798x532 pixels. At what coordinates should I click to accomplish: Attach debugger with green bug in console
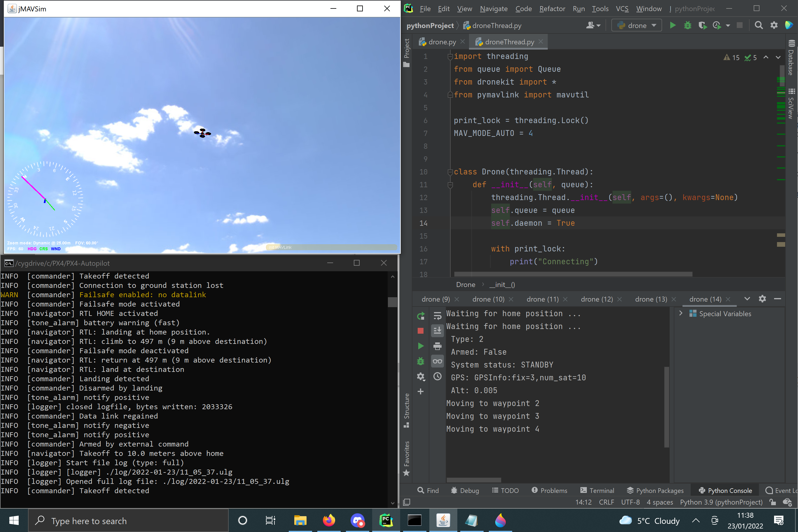(x=420, y=361)
